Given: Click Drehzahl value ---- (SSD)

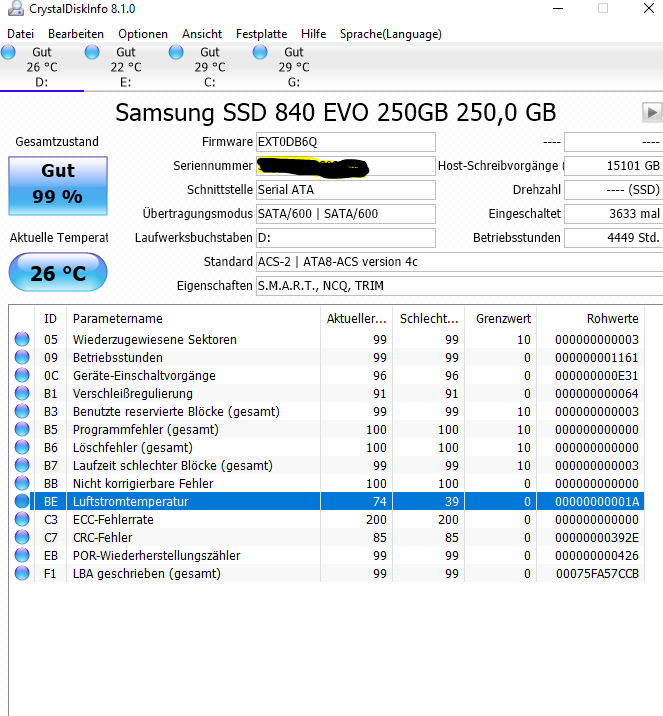Looking at the screenshot, I should pos(614,190).
